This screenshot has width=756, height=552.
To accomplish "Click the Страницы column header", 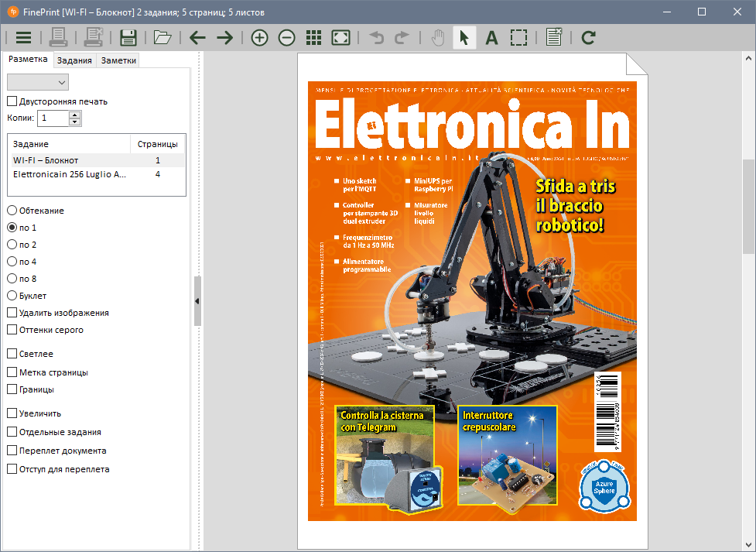I will [x=158, y=144].
